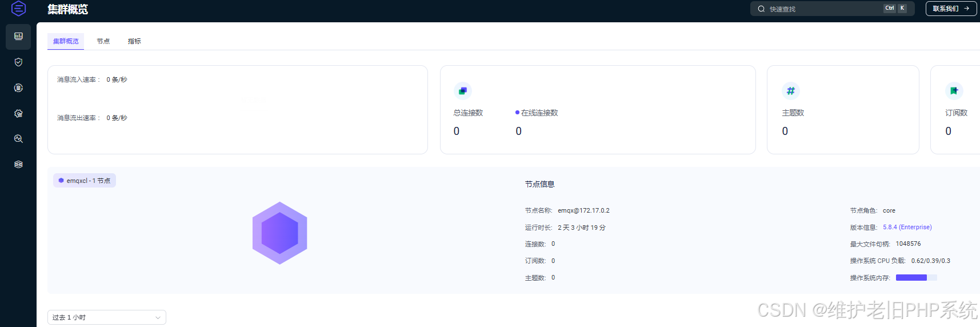The height and width of the screenshot is (327, 980).
Task: Click the 最大文件句柄 label
Action: (870, 244)
